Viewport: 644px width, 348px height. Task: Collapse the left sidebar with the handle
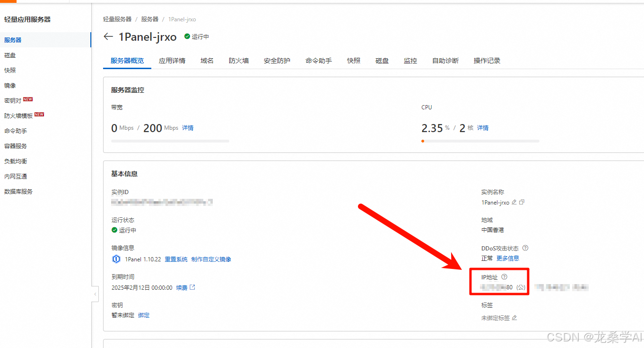tap(95, 294)
